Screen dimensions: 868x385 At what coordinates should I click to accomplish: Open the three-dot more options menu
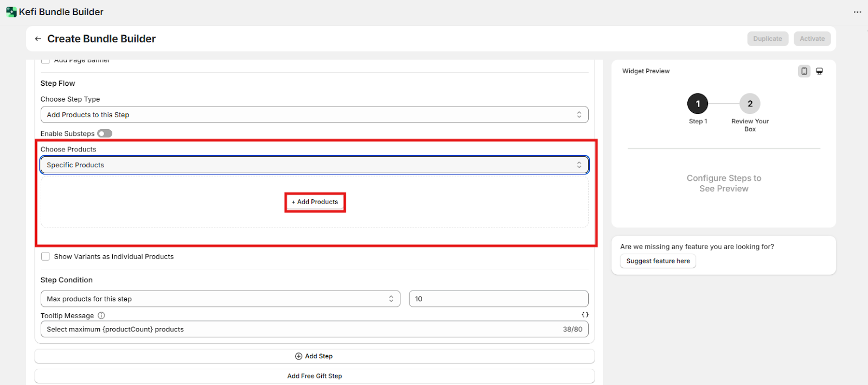857,12
